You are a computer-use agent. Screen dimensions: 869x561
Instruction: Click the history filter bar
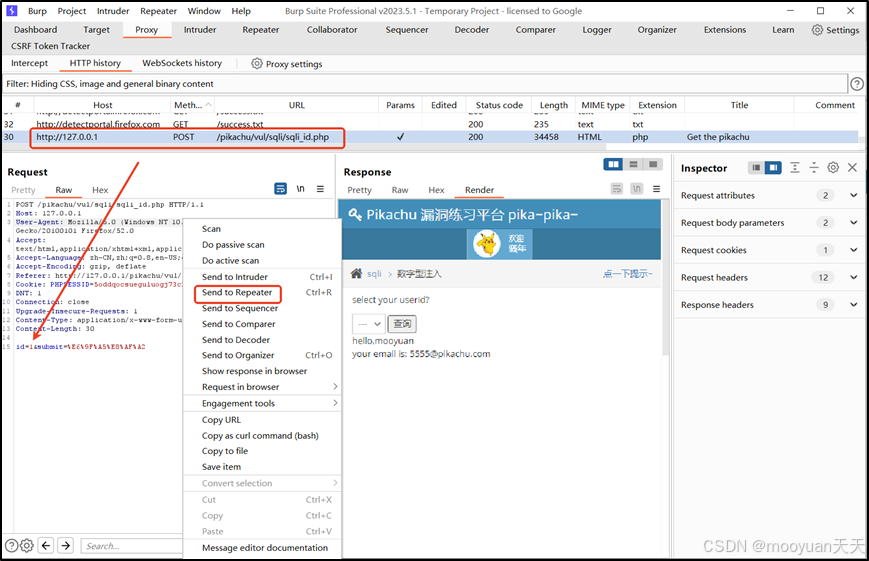(425, 84)
